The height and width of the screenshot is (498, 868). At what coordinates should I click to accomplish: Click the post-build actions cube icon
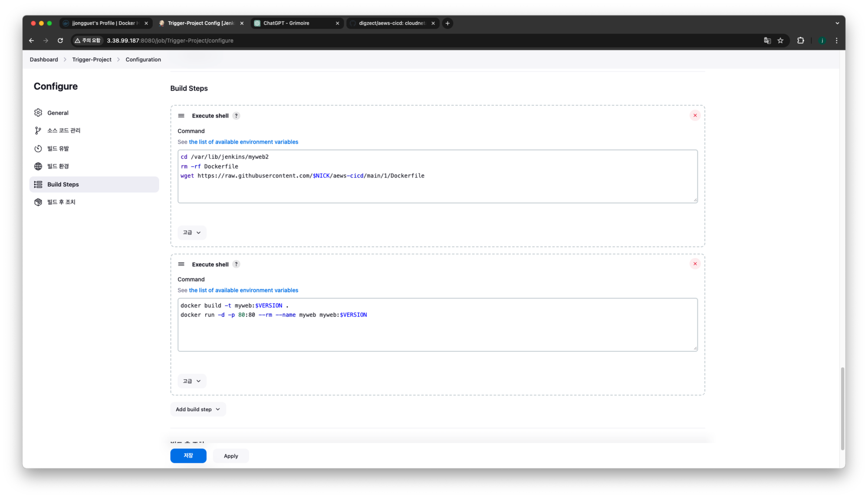coord(38,202)
